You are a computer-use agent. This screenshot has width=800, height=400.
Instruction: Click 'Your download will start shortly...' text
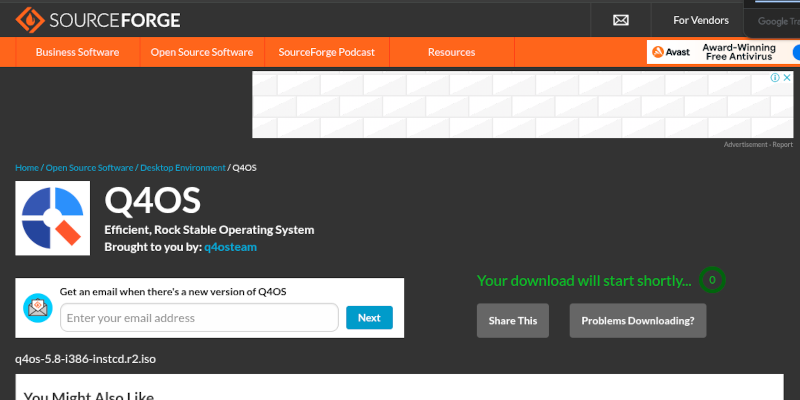(x=584, y=281)
